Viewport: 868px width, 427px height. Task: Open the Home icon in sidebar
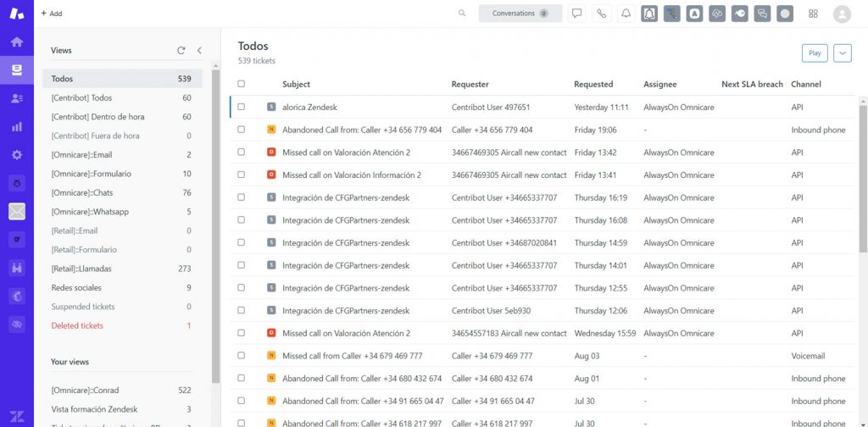tap(16, 42)
